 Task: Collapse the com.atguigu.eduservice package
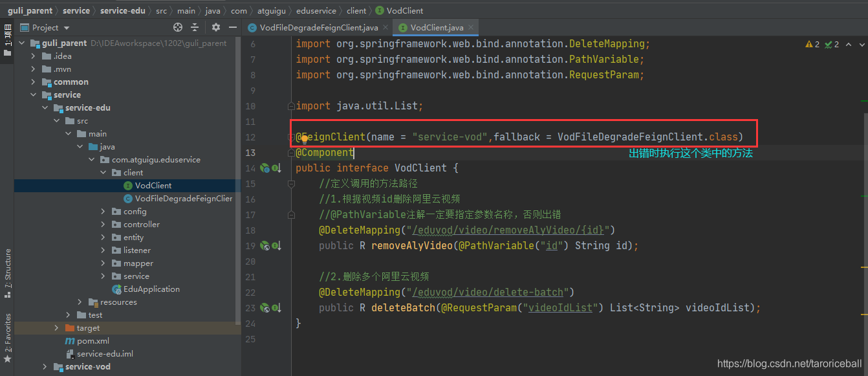pyautogui.click(x=92, y=160)
